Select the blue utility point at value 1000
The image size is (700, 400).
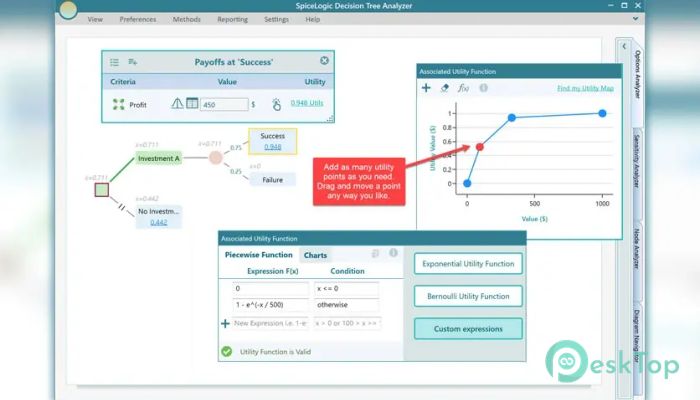602,113
